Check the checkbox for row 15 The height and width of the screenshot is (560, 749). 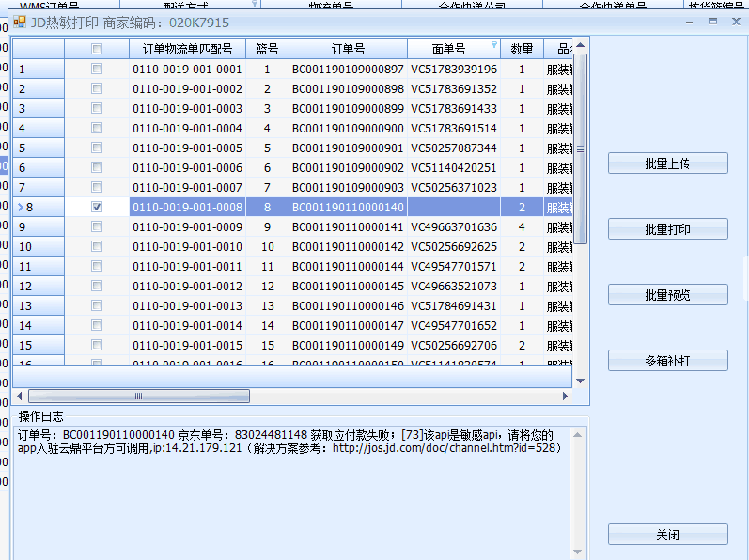97,345
